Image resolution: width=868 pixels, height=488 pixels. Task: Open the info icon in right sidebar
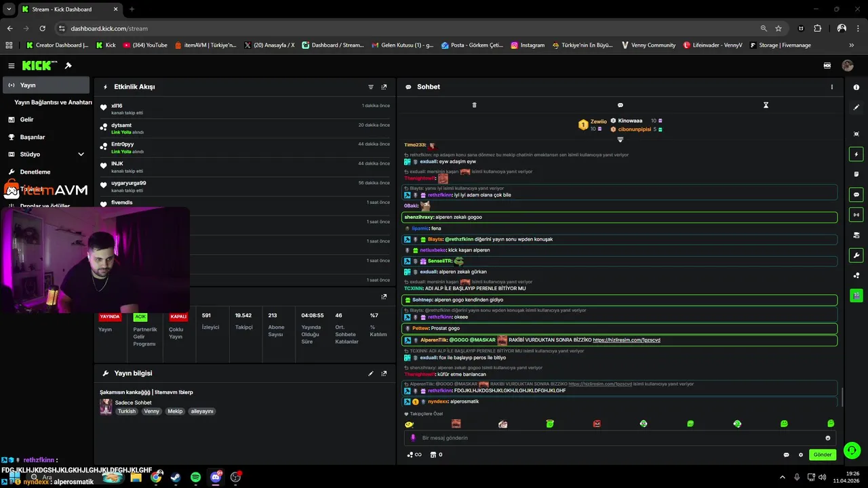tap(856, 87)
